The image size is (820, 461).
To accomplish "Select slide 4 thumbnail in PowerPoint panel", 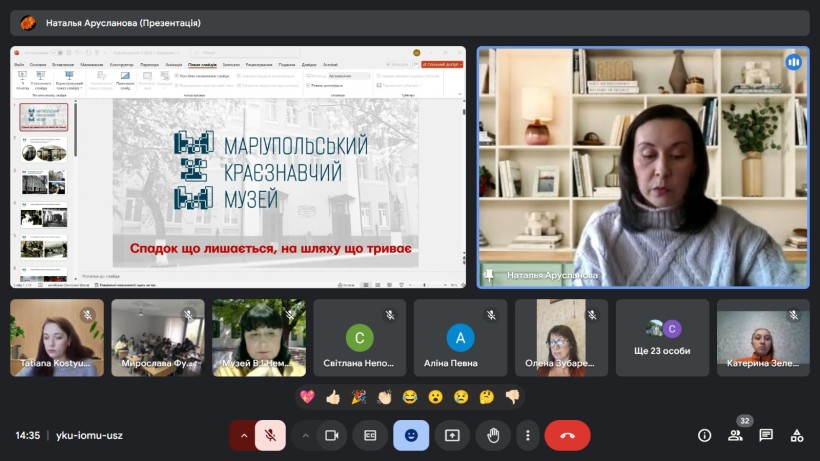I will click(x=44, y=214).
